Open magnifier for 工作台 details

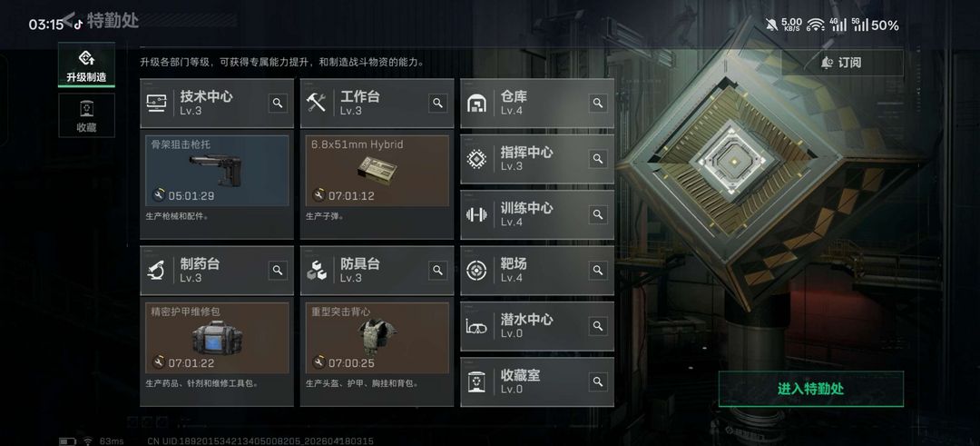438,104
